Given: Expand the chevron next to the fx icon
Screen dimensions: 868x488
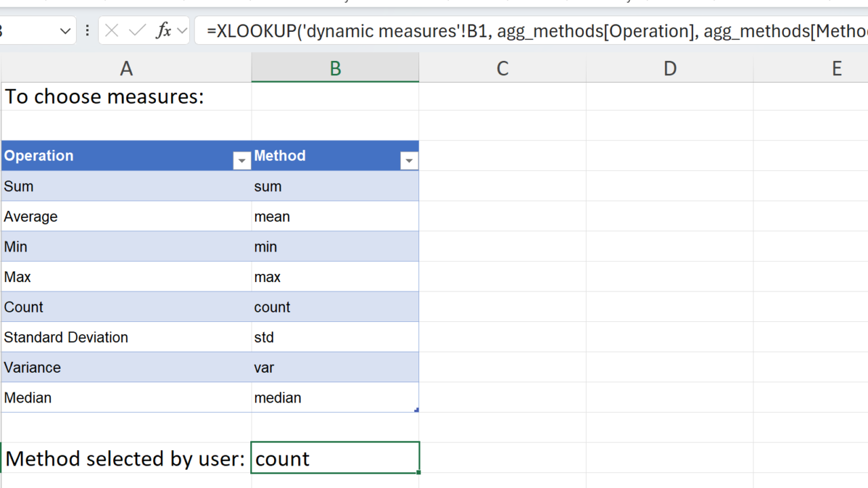Looking at the screenshot, I should (x=182, y=30).
